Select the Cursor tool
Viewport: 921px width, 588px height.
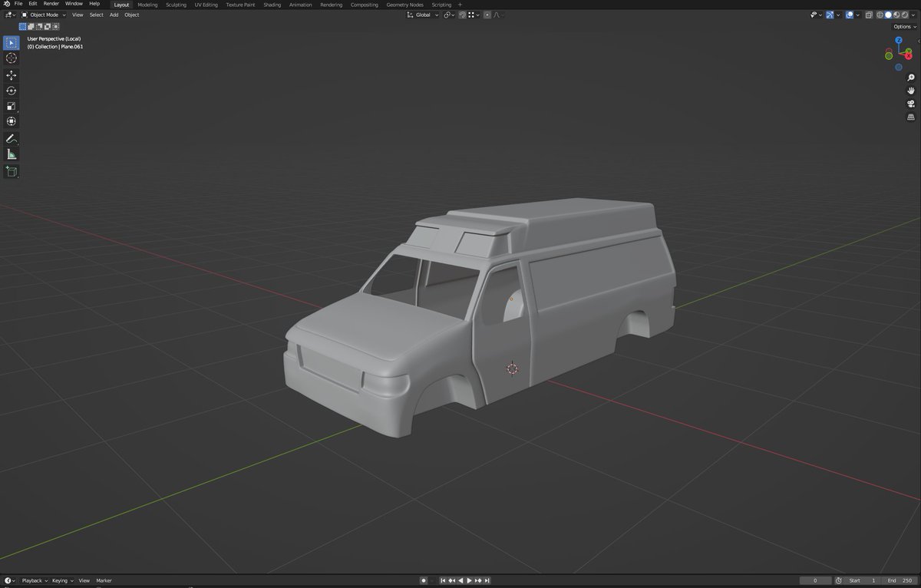point(12,58)
